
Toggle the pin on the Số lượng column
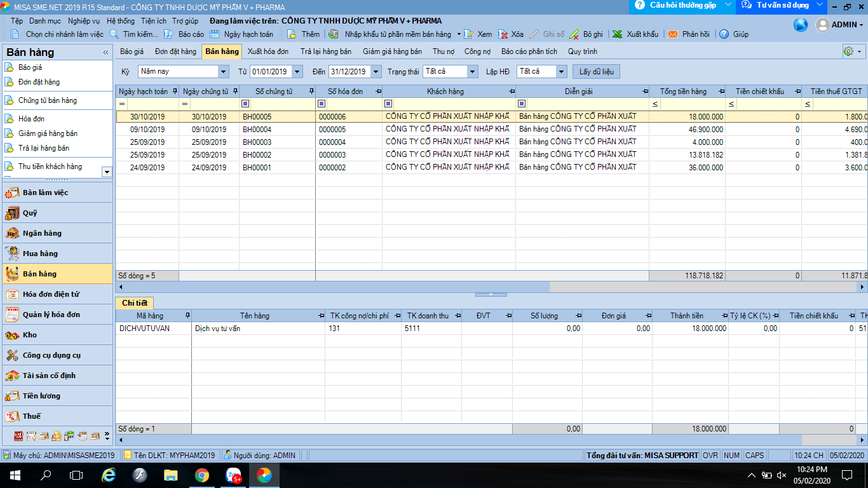[578, 316]
